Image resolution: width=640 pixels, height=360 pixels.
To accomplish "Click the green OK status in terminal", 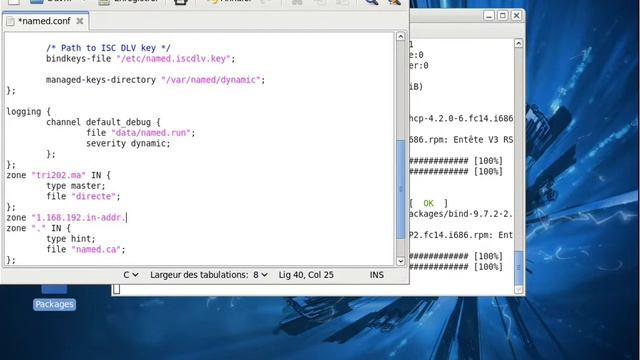I will [428, 203].
